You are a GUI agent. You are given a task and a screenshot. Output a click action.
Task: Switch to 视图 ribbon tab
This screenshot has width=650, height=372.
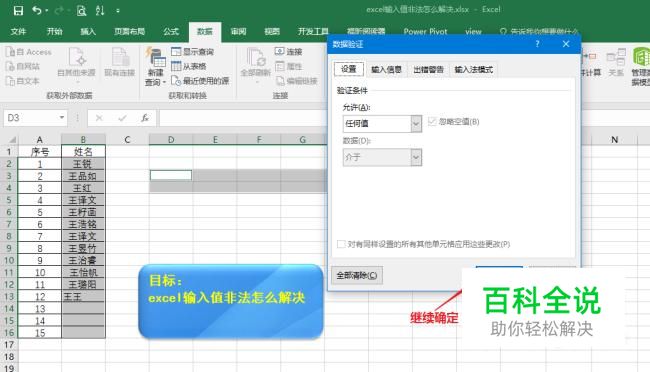pos(272,32)
